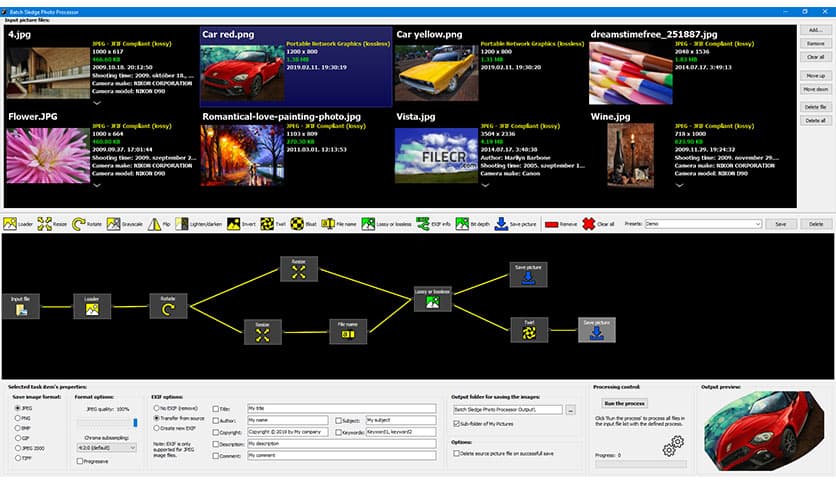This screenshot has height=484, width=836.
Task: Enable Delete source picture file on successful save
Action: point(456,454)
